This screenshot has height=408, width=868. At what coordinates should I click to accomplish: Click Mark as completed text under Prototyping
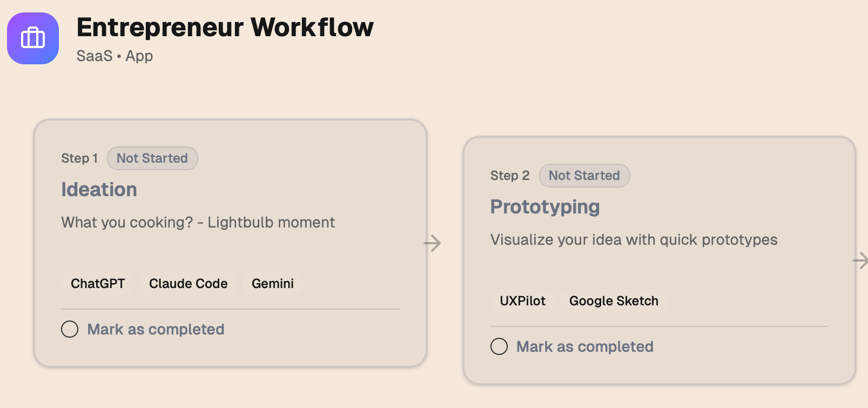[x=585, y=346]
